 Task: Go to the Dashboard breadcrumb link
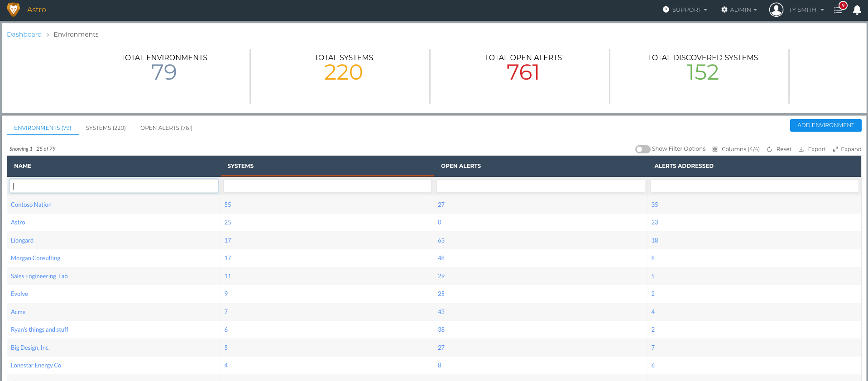24,34
